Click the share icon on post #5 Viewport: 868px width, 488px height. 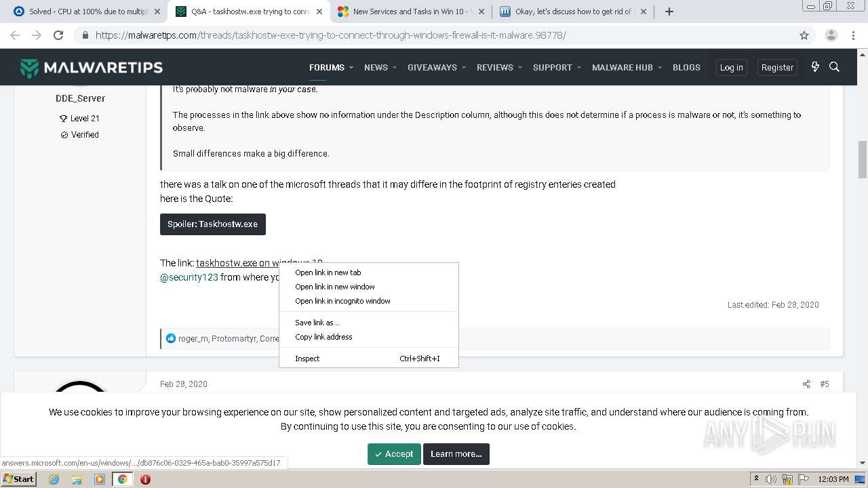806,384
